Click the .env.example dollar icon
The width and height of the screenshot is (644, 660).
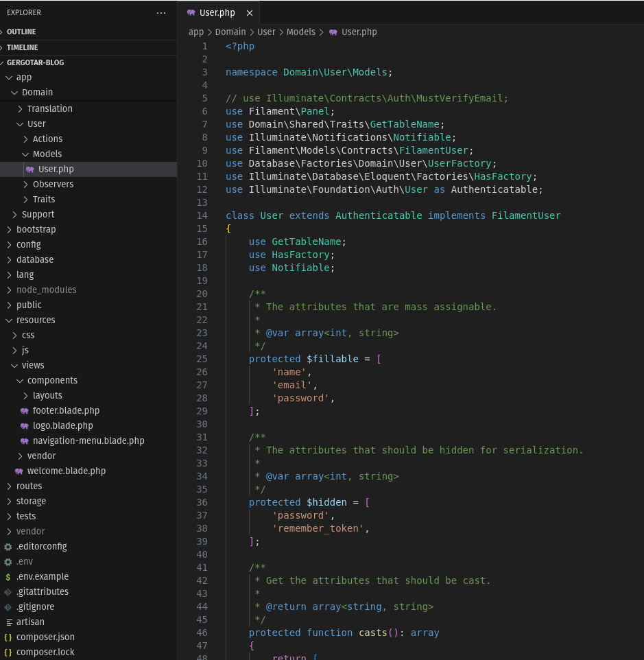pyautogui.click(x=8, y=576)
